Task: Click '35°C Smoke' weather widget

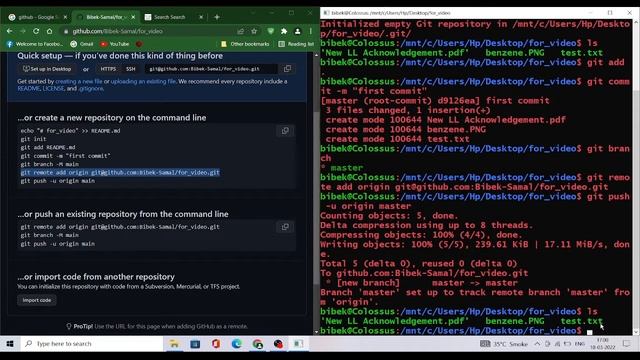Action: (x=504, y=344)
